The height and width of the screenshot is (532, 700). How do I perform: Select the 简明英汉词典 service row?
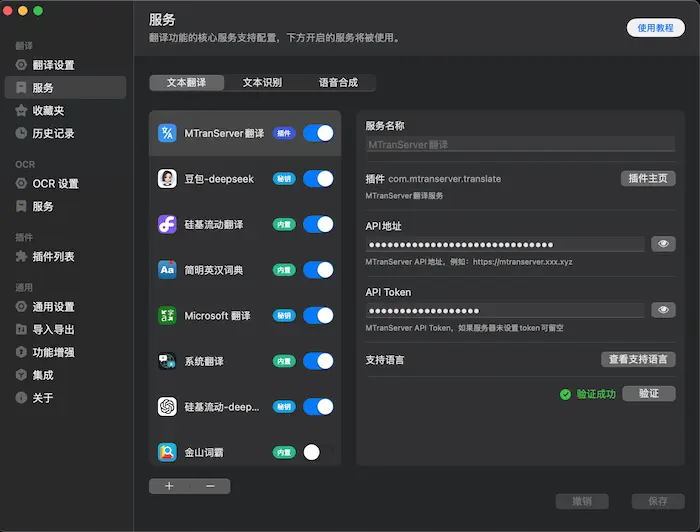(x=245, y=270)
